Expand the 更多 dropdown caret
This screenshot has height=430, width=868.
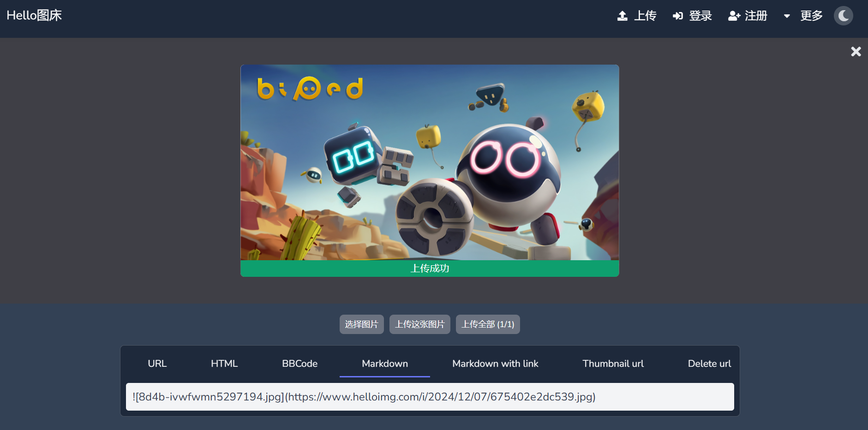[x=787, y=16]
